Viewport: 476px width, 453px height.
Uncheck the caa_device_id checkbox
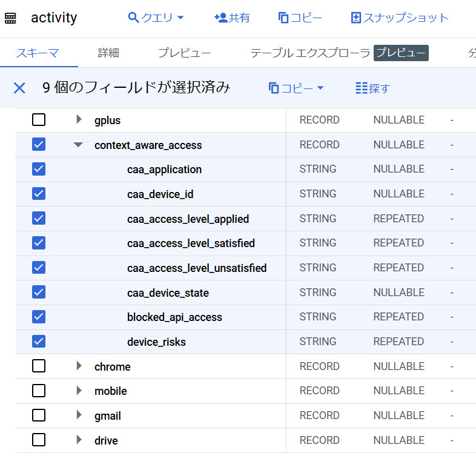click(x=39, y=194)
